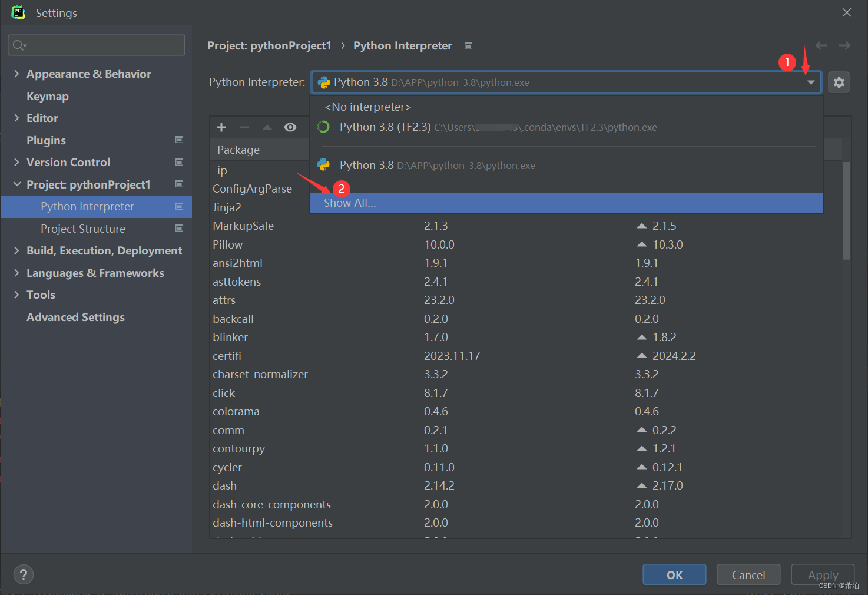This screenshot has height=595, width=868.
Task: Expand Languages & Frameworks group
Action: click(16, 273)
